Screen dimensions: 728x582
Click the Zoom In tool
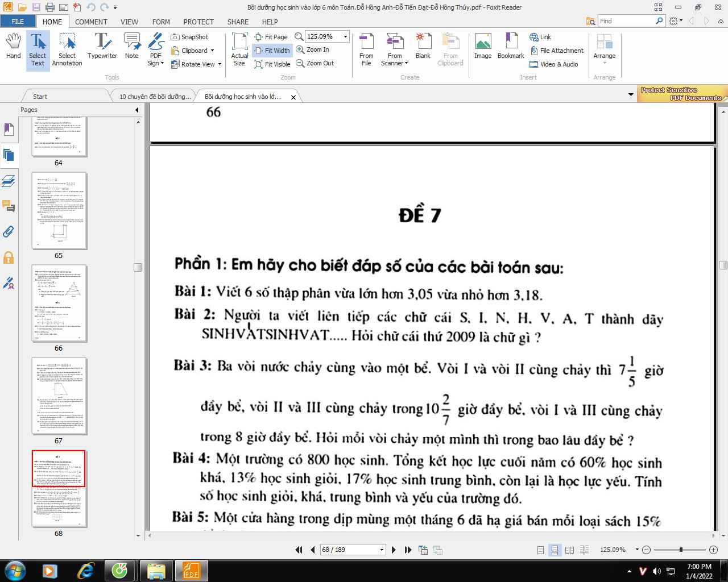[313, 49]
